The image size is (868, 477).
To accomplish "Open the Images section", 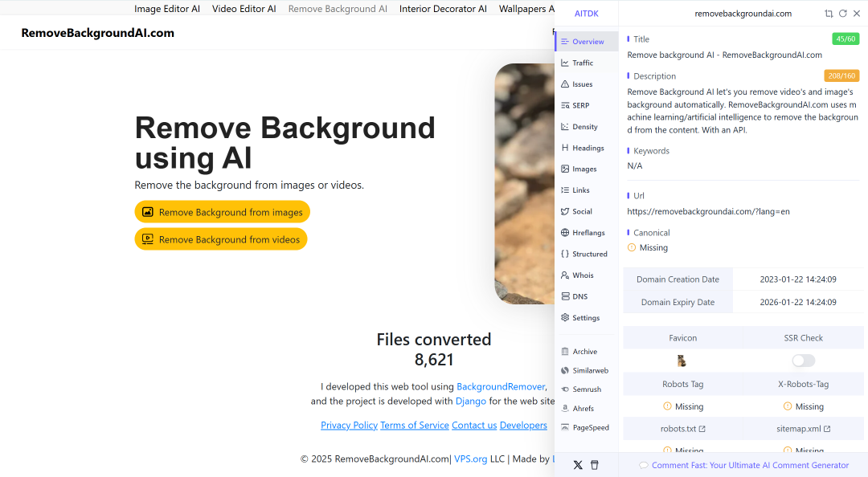I will (x=586, y=169).
